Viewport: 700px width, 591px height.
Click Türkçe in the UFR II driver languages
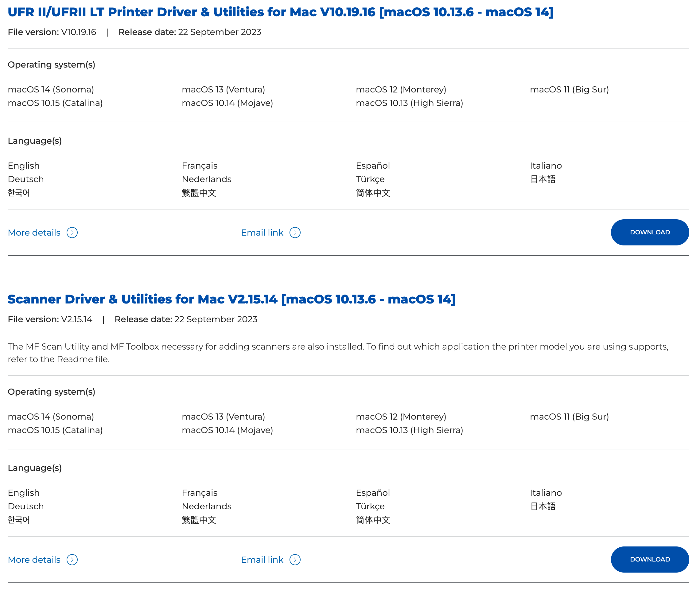click(370, 179)
